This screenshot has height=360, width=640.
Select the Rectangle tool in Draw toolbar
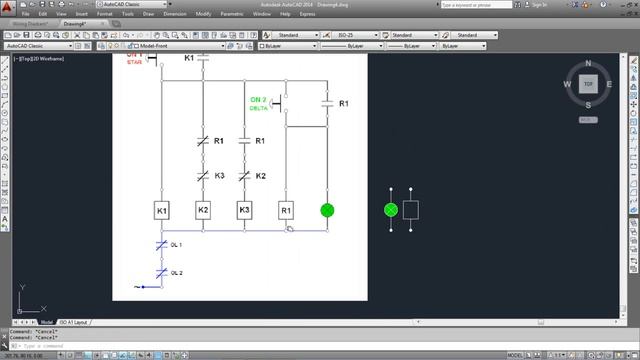click(x=5, y=96)
